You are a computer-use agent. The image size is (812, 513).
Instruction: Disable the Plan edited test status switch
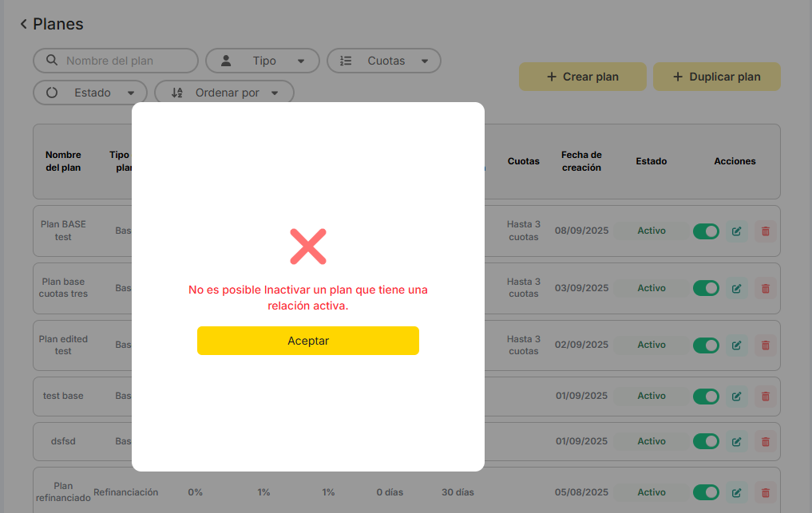(x=706, y=345)
